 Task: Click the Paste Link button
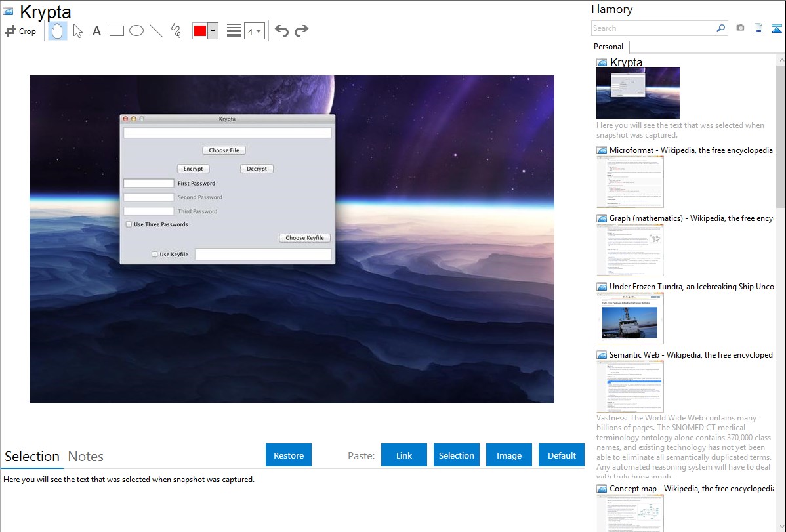[404, 455]
